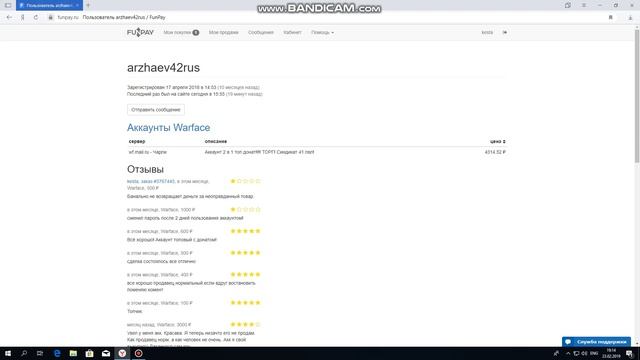Click the browser extensions icon in title bar
The height and width of the screenshot is (360, 640).
[568, 5]
